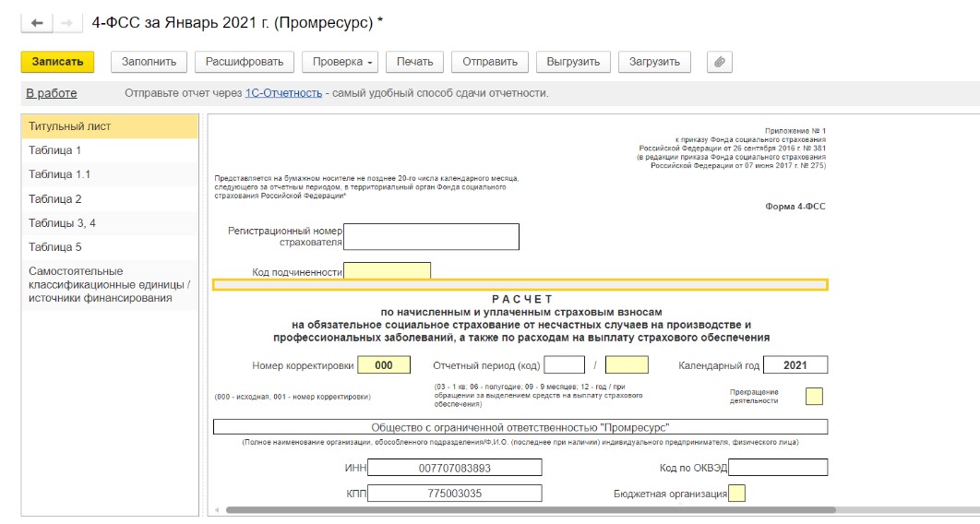Click the Номер корректировки field showing 000

coord(384,365)
